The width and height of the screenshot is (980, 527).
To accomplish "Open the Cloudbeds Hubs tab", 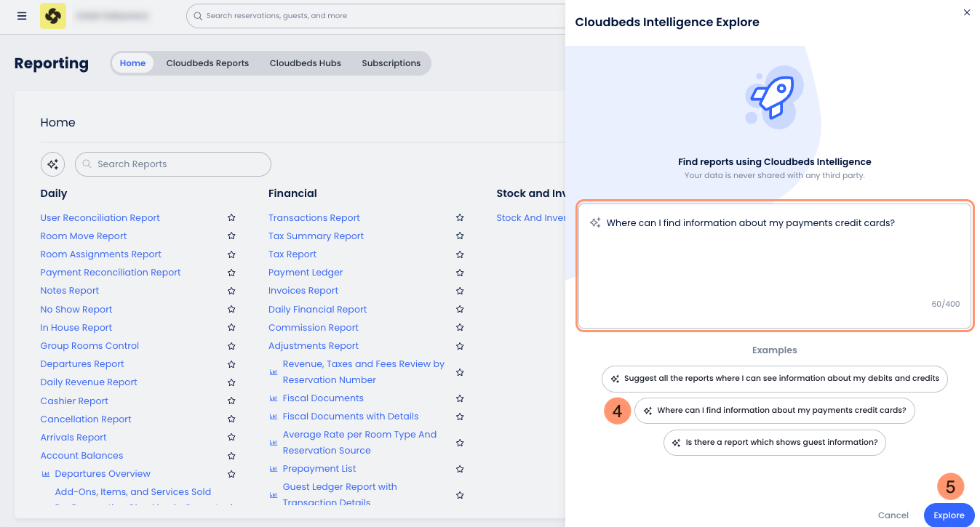I will [306, 63].
